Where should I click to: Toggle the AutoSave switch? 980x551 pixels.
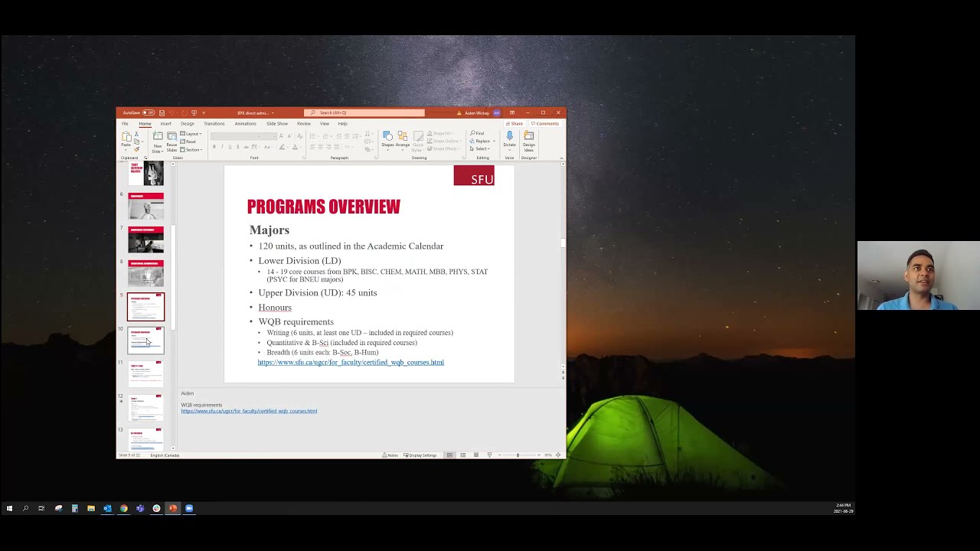coord(149,112)
